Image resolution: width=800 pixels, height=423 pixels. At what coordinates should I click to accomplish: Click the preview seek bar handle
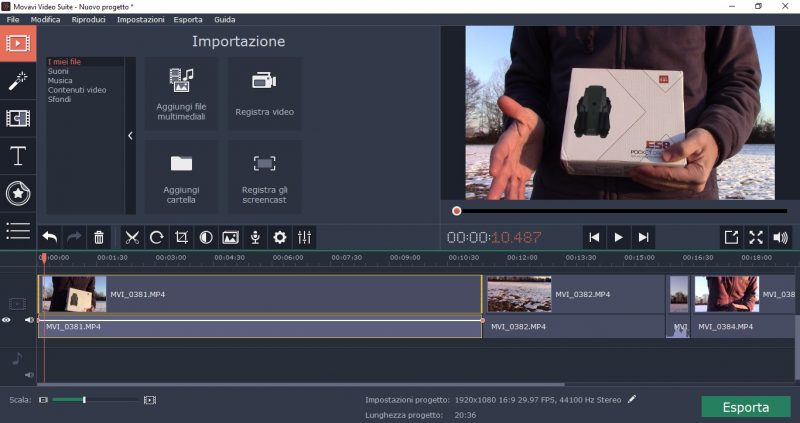coord(457,211)
